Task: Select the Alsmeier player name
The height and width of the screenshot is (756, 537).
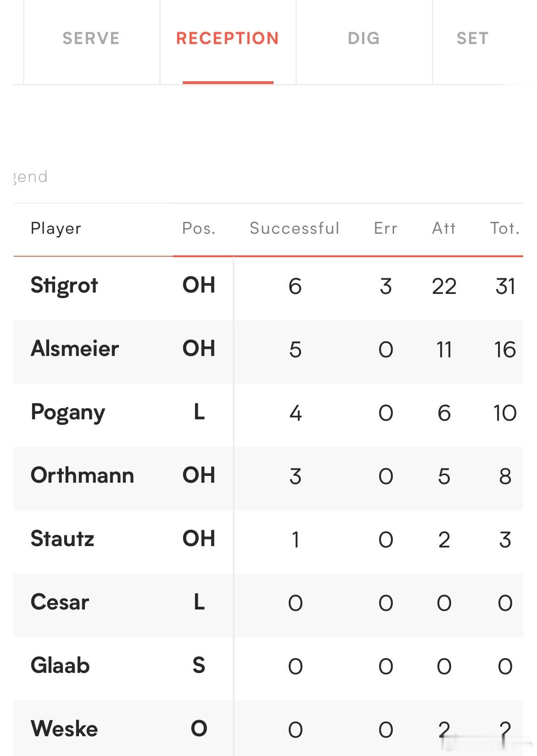Action: (x=75, y=349)
